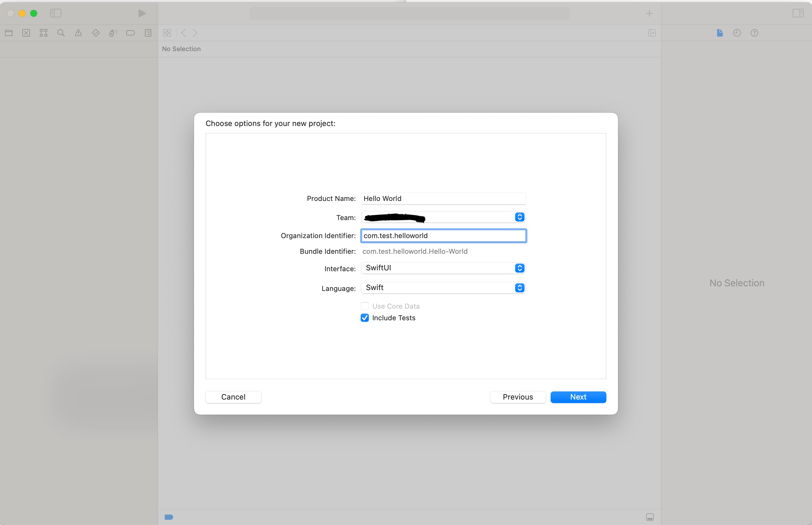
Task: Open the Language Swift dropdown
Action: [x=443, y=288]
